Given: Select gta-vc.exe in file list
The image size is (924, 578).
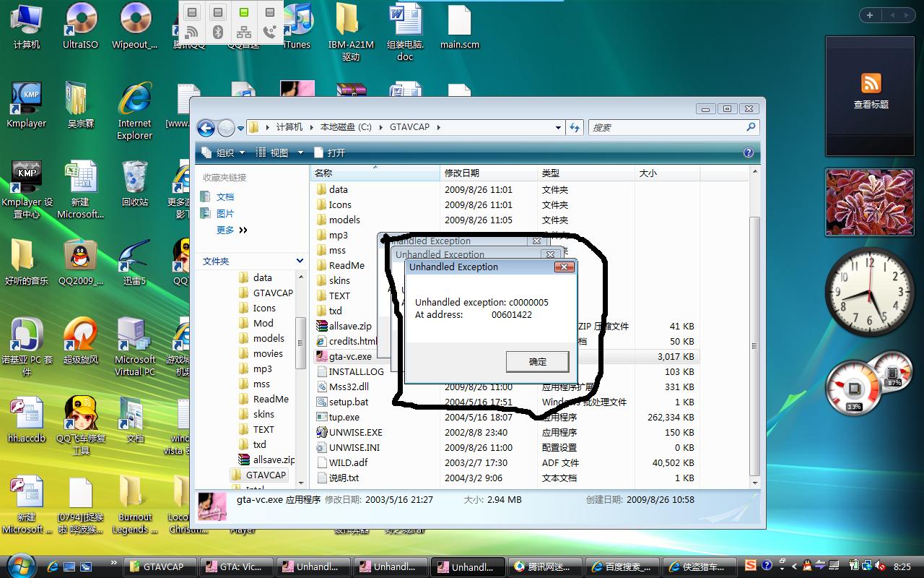Looking at the screenshot, I should (350, 356).
